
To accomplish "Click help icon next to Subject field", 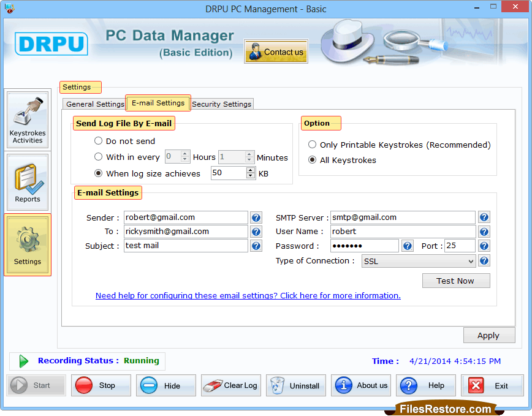I will 256,246.
